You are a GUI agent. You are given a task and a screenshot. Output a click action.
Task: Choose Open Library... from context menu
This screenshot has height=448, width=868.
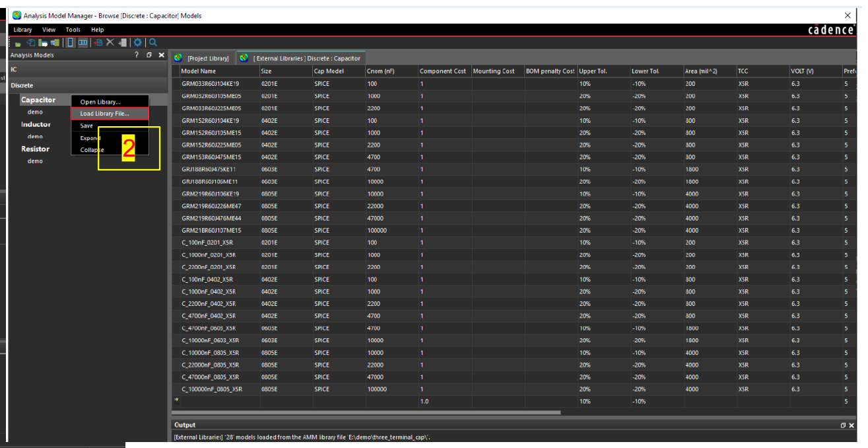(110, 102)
